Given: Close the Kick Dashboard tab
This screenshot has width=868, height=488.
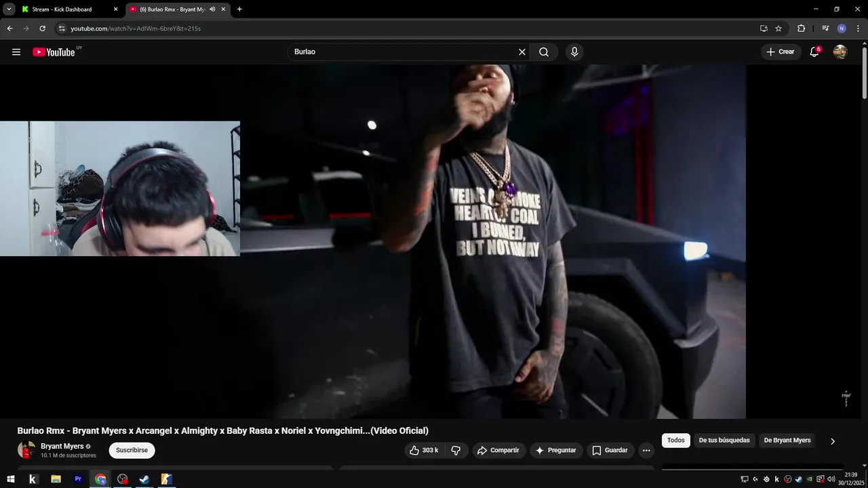Looking at the screenshot, I should click(x=115, y=9).
